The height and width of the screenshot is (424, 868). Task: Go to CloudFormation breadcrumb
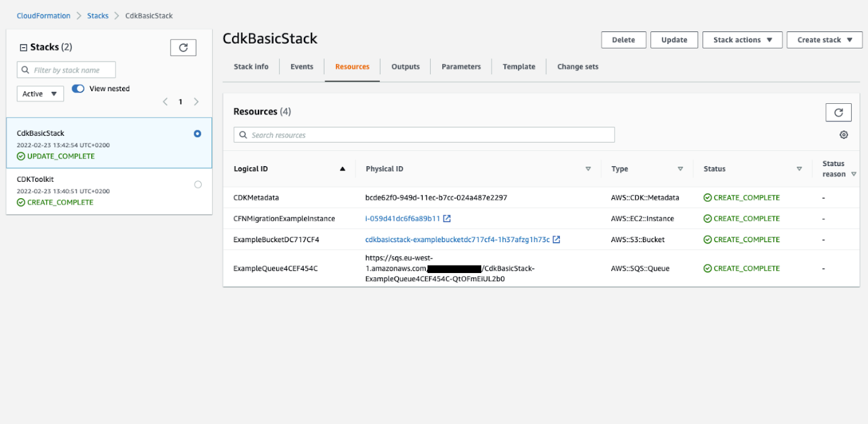tap(43, 16)
